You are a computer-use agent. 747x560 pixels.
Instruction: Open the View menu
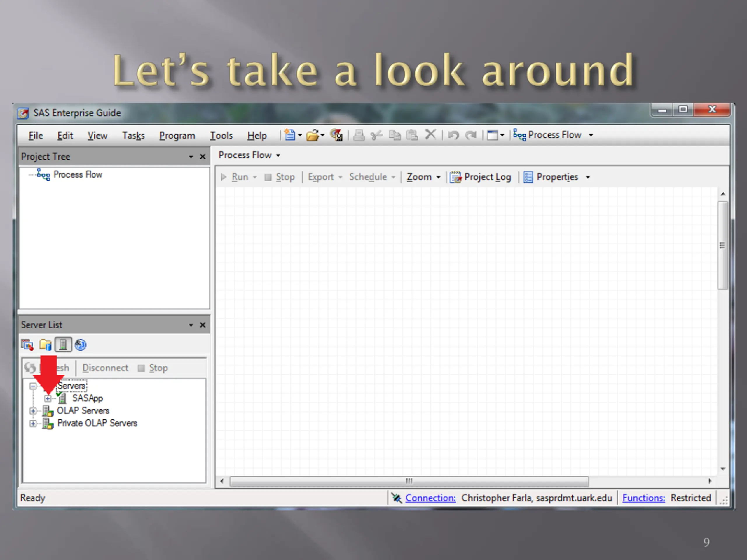tap(97, 135)
